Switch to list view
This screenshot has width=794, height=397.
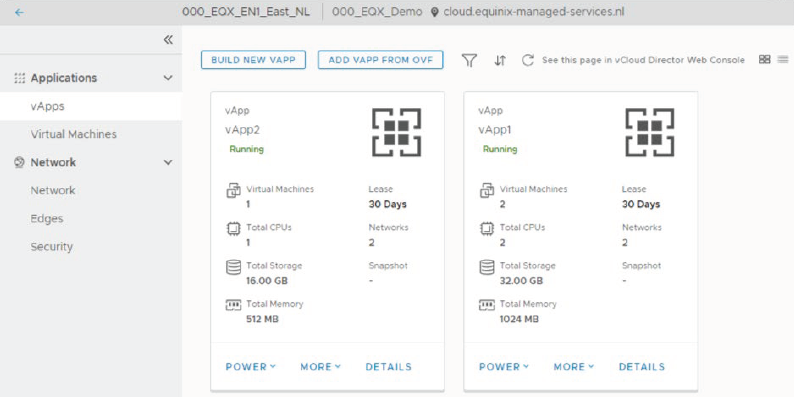(783, 59)
